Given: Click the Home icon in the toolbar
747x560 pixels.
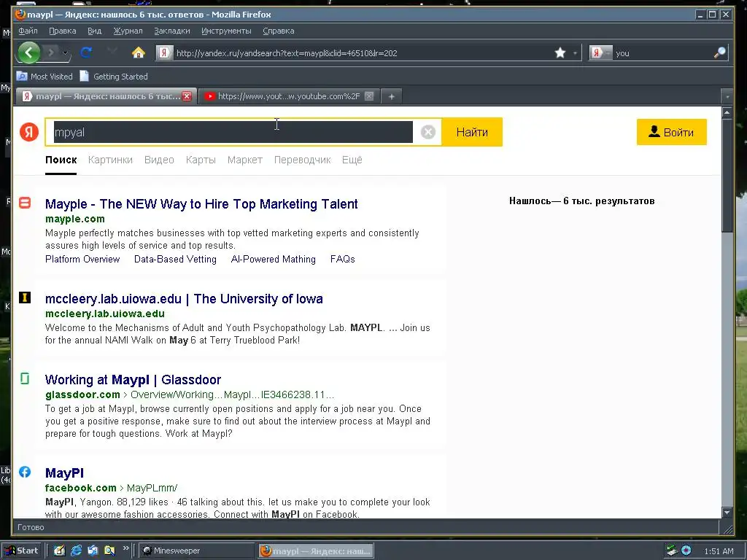Looking at the screenshot, I should (138, 52).
